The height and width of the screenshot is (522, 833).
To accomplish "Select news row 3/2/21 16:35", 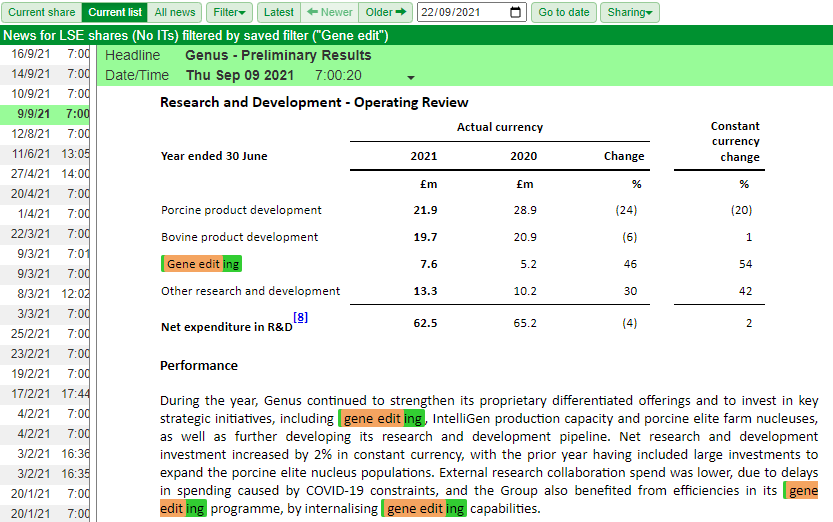I will [x=45, y=474].
